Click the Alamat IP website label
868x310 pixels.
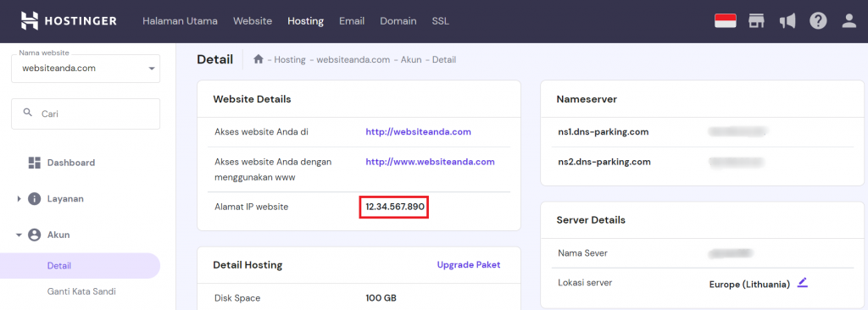tap(251, 207)
